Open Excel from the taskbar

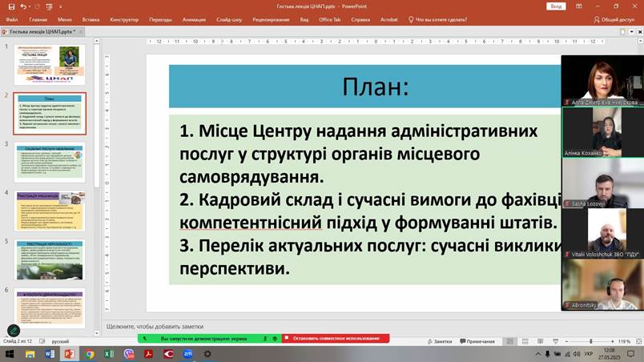point(109,354)
